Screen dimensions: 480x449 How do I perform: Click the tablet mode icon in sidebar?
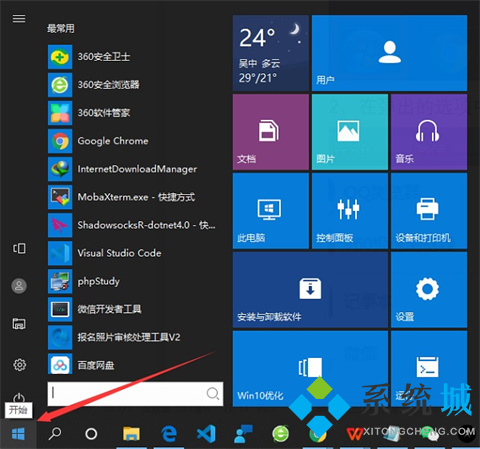pyautogui.click(x=19, y=248)
